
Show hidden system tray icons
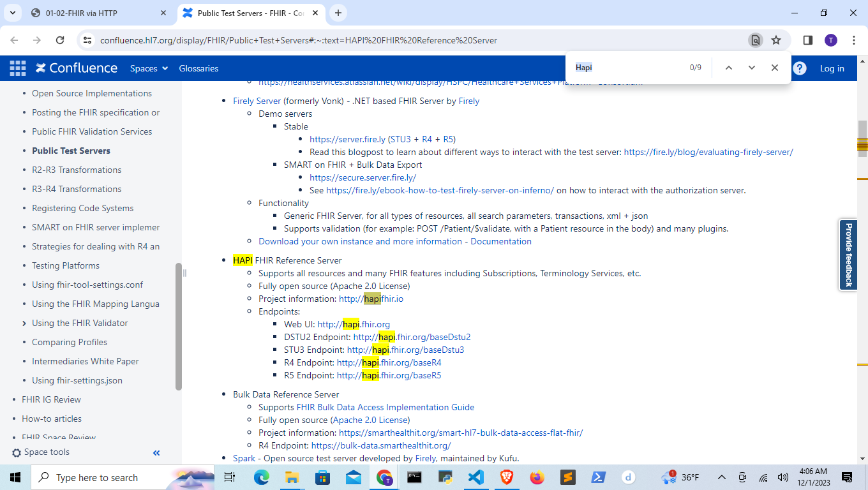tap(722, 477)
